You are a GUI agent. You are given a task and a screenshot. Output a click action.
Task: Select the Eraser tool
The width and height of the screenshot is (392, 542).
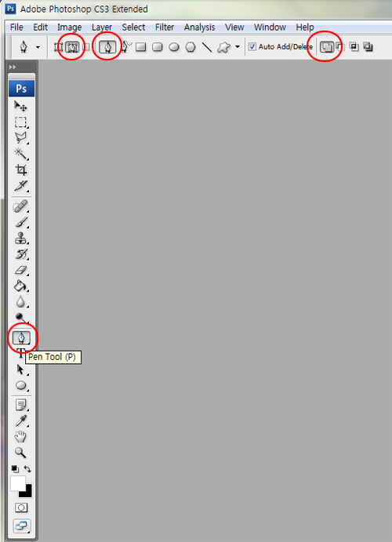coord(20,270)
